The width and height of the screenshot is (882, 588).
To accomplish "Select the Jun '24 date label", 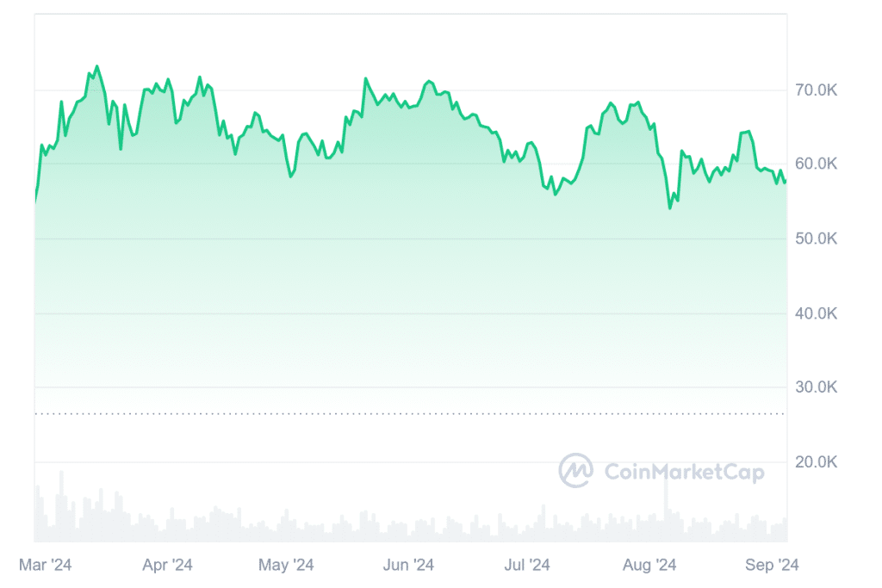I will [x=408, y=565].
